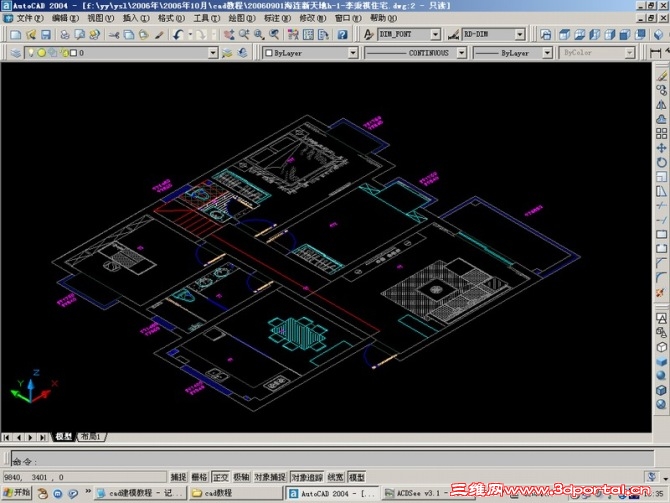Open Plot Preview icon
The image size is (670, 503).
click(x=79, y=35)
